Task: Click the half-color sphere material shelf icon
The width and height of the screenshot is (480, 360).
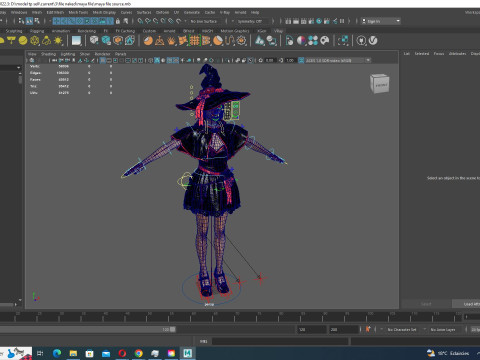Action: (301, 41)
